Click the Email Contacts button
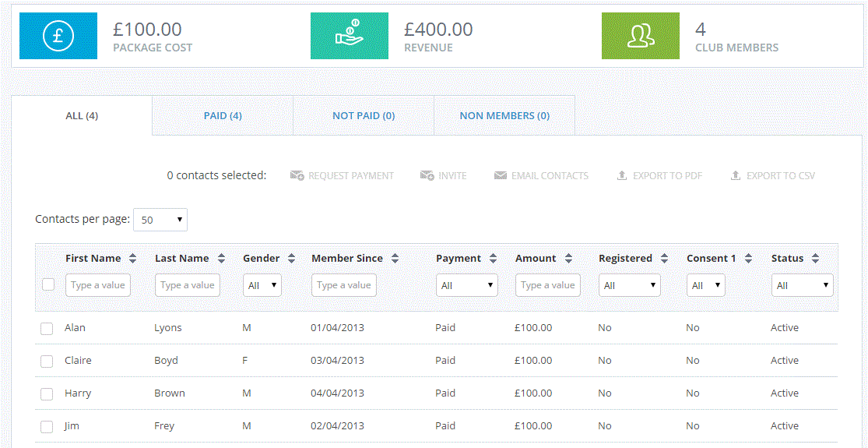The height and width of the screenshot is (448, 868). click(541, 176)
